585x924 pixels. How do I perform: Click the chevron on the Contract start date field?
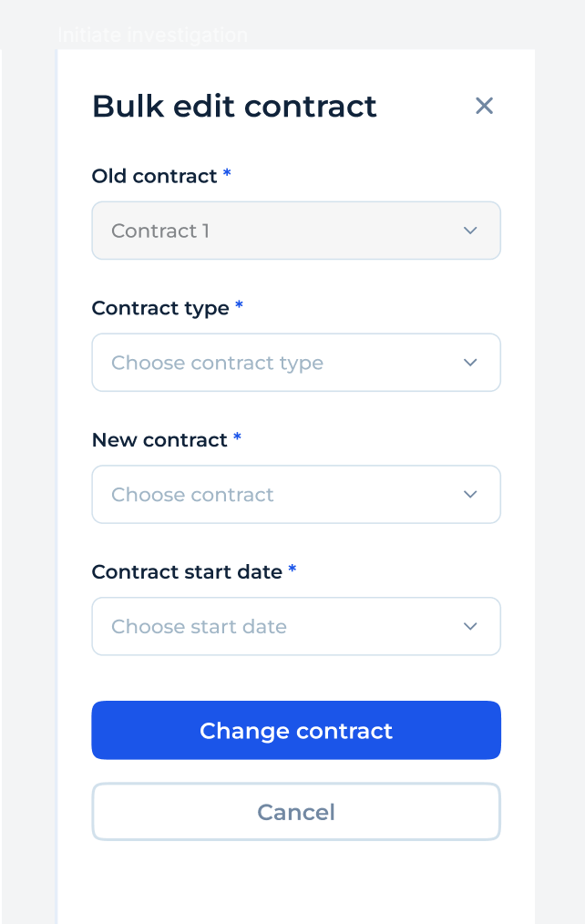click(x=470, y=626)
